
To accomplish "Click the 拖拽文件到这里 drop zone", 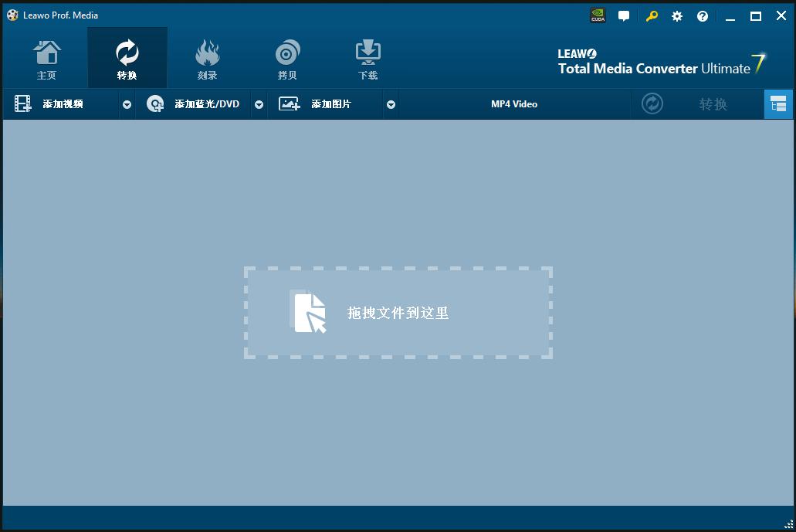I will pyautogui.click(x=398, y=313).
